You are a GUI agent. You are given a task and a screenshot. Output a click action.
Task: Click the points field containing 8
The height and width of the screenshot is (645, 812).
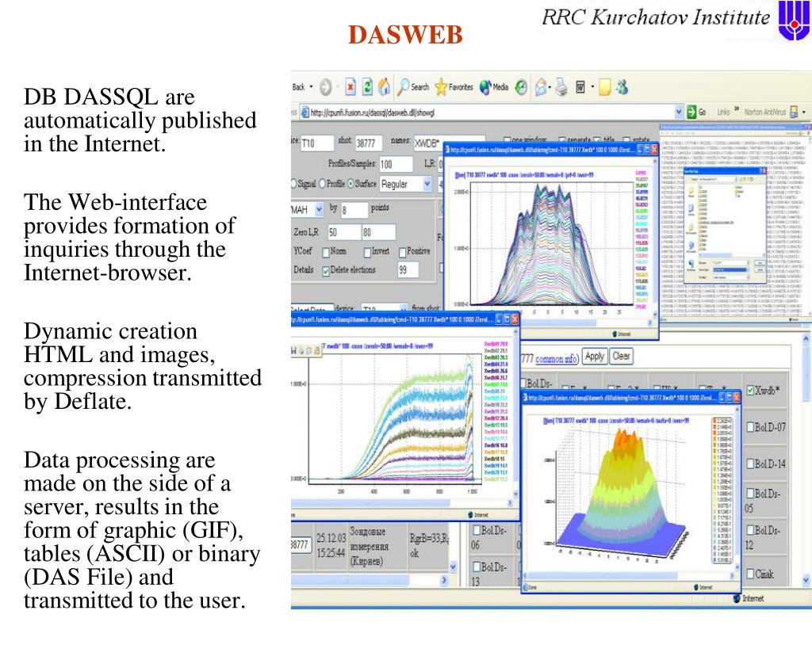click(354, 209)
